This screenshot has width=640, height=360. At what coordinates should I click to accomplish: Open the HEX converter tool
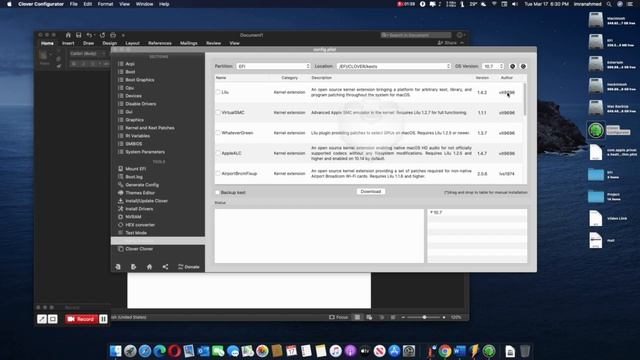click(140, 225)
